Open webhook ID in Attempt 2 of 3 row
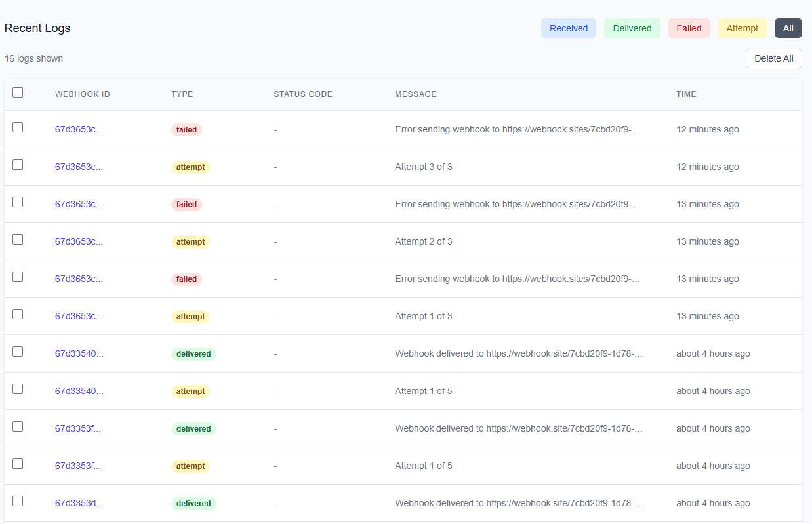This screenshot has height=524, width=812. 79,241
